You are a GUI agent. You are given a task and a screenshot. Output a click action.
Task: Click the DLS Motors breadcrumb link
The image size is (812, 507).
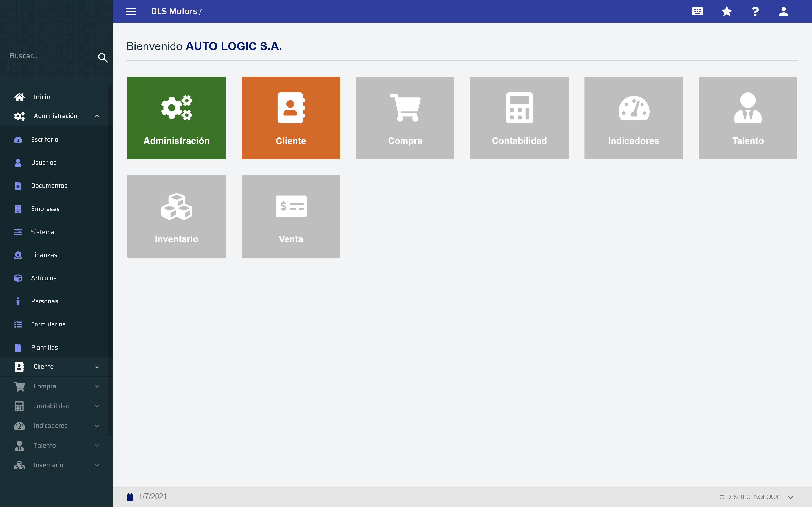[174, 11]
